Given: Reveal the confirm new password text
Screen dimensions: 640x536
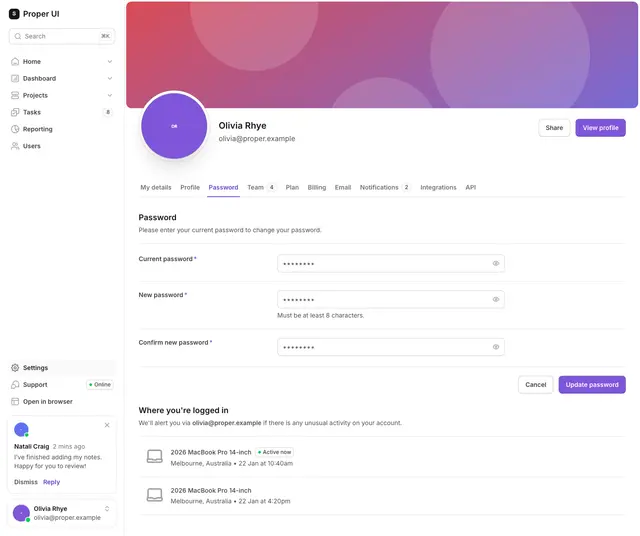Looking at the screenshot, I should [x=496, y=347].
